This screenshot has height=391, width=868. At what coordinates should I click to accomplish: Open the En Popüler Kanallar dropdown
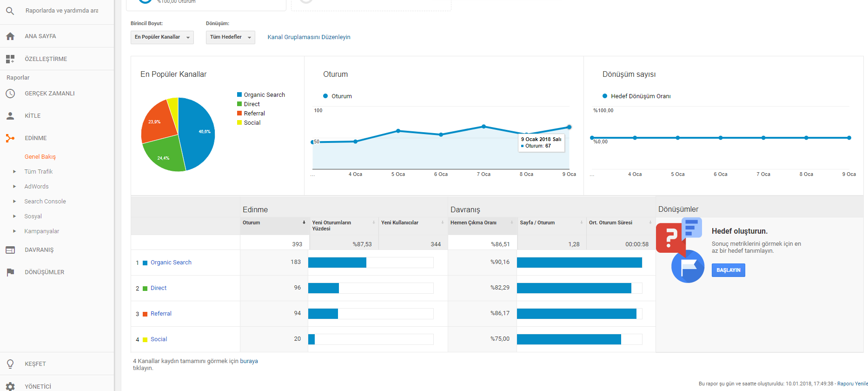[x=162, y=37]
